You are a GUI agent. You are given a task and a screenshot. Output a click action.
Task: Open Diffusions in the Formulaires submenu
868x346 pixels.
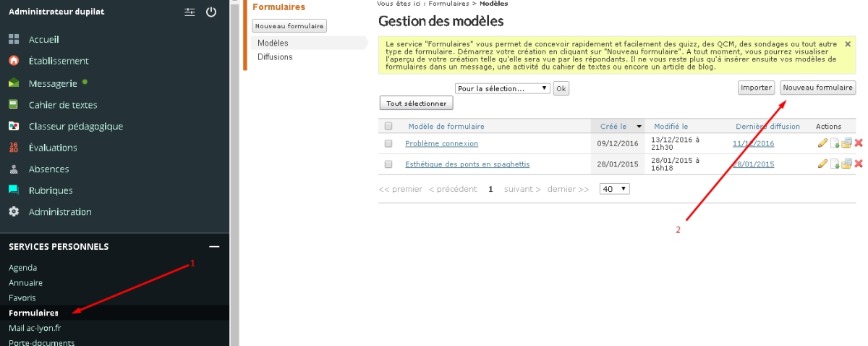pyautogui.click(x=275, y=56)
